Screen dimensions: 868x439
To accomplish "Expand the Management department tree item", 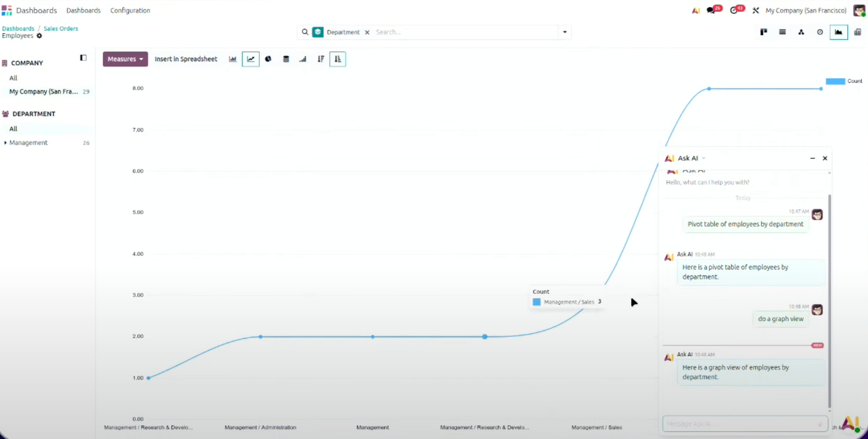I will [5, 143].
